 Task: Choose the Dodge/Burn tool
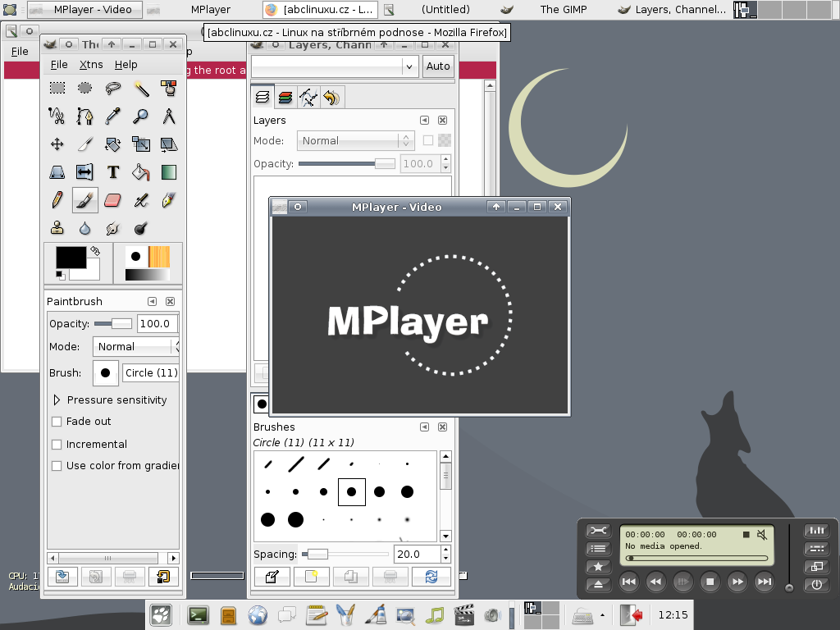pyautogui.click(x=141, y=228)
